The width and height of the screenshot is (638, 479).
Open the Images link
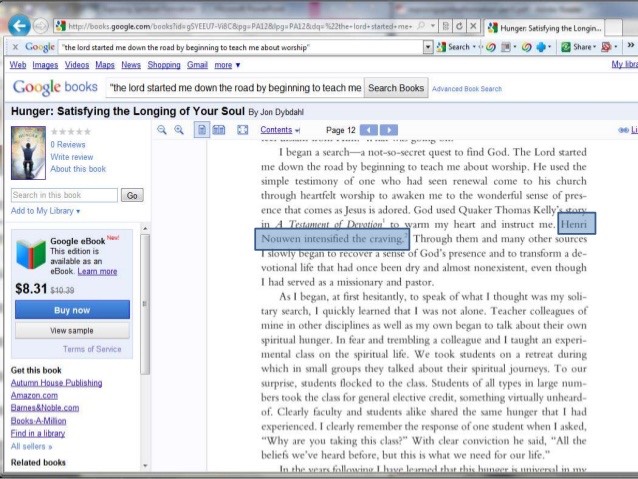45,65
